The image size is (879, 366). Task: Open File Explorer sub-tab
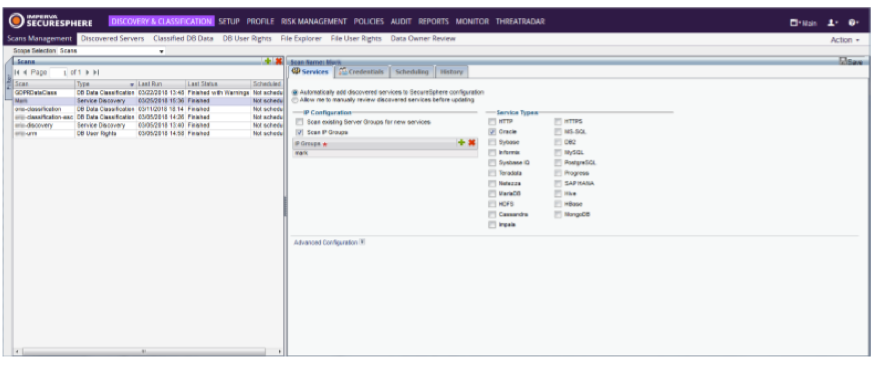pos(301,39)
